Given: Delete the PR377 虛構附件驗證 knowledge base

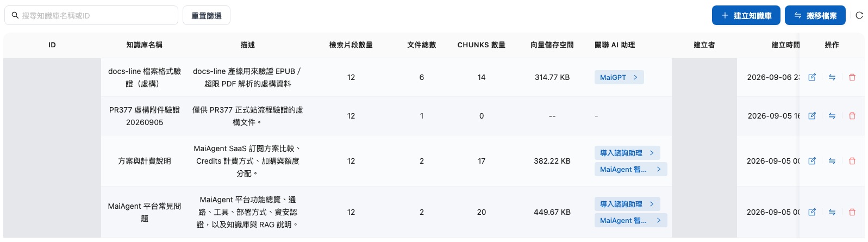Looking at the screenshot, I should (x=852, y=116).
